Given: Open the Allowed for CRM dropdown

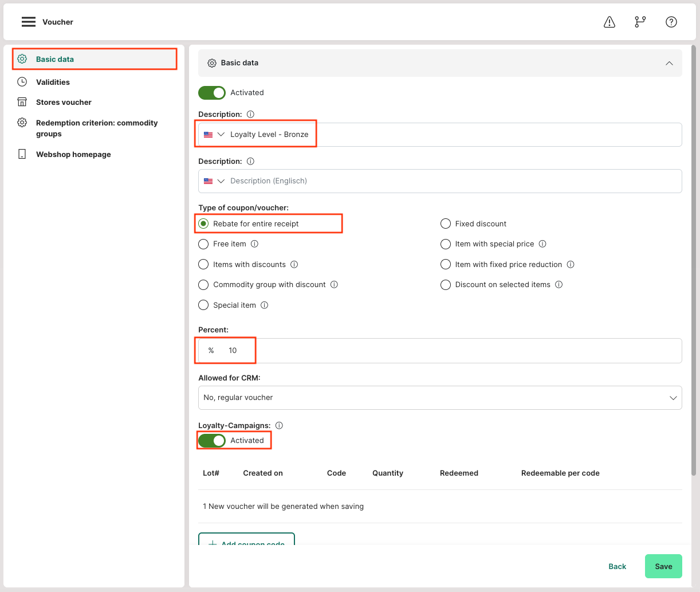Looking at the screenshot, I should click(439, 398).
